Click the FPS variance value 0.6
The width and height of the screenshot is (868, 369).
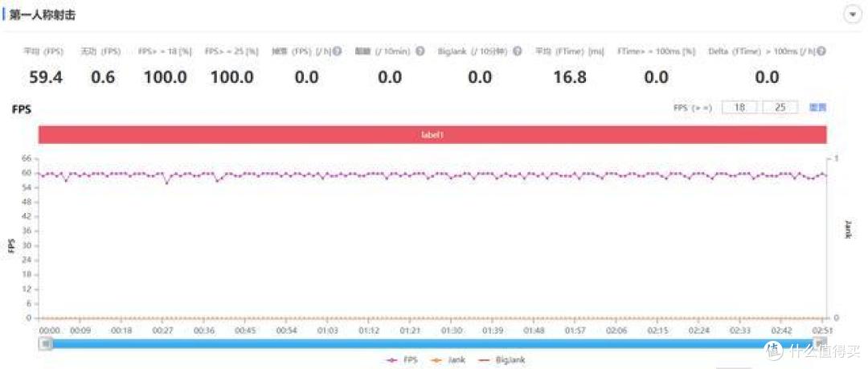(103, 77)
